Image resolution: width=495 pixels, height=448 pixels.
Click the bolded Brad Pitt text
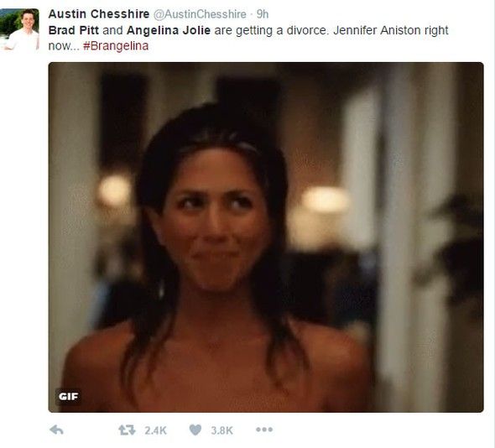tap(74, 30)
